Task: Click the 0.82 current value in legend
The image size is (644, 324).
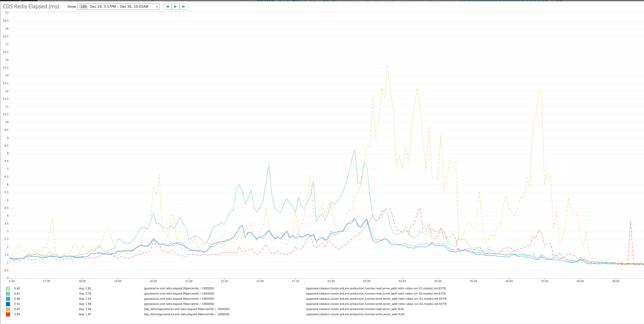Action: pos(17,288)
